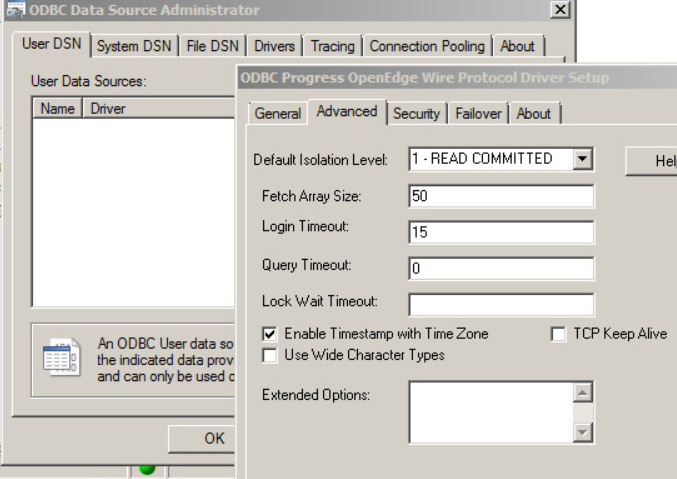Go to the Tracing tab
Image resolution: width=677 pixels, height=479 pixels.
332,46
